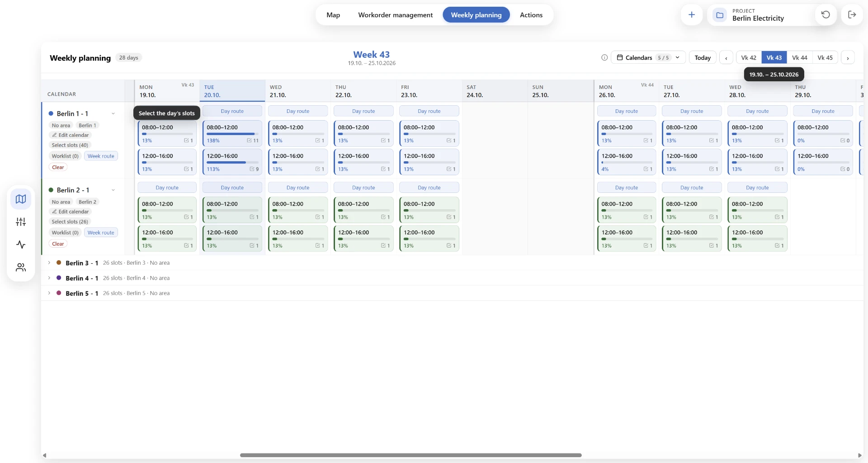Open Calendars 5/5 dropdown
Screen dimensions: 868x463
point(648,57)
